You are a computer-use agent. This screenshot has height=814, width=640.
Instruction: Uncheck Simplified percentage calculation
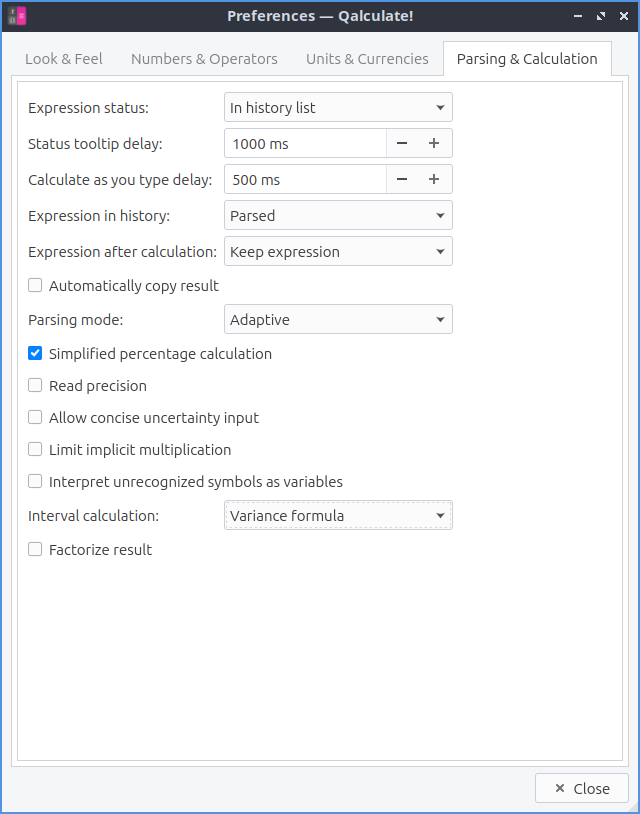point(36,354)
